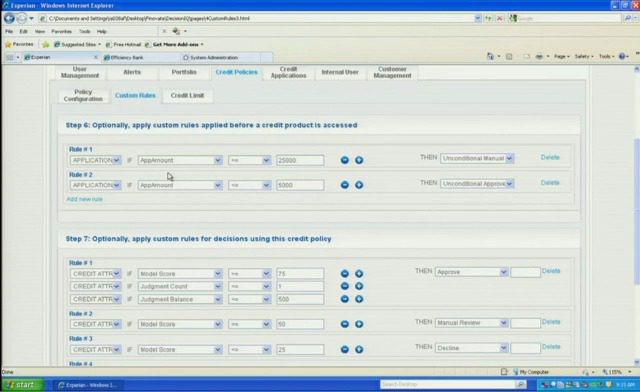This screenshot has height=392, width=640.
Task: Switch to the Credit Limit sub-tab
Action: click(x=187, y=96)
